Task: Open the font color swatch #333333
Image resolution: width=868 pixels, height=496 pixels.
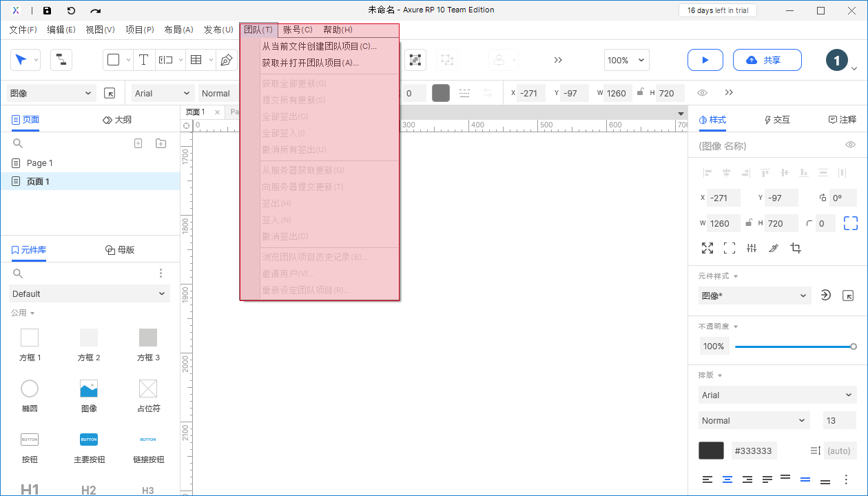Action: coord(711,451)
